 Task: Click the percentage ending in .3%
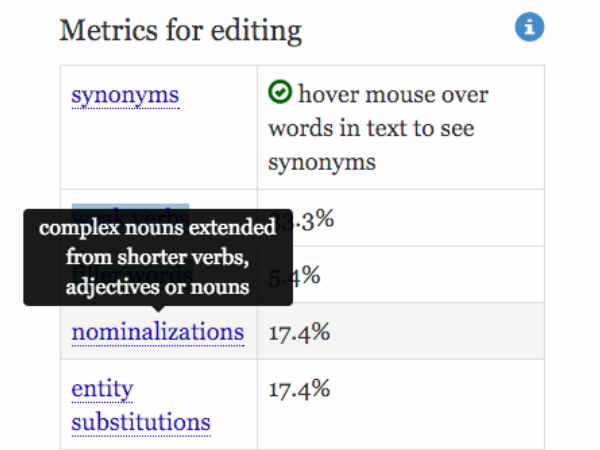[x=313, y=219]
